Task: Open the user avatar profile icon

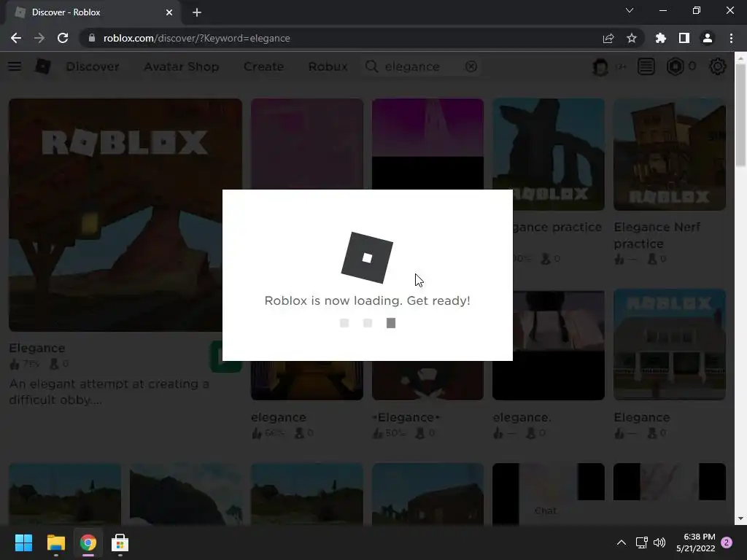Action: click(600, 66)
